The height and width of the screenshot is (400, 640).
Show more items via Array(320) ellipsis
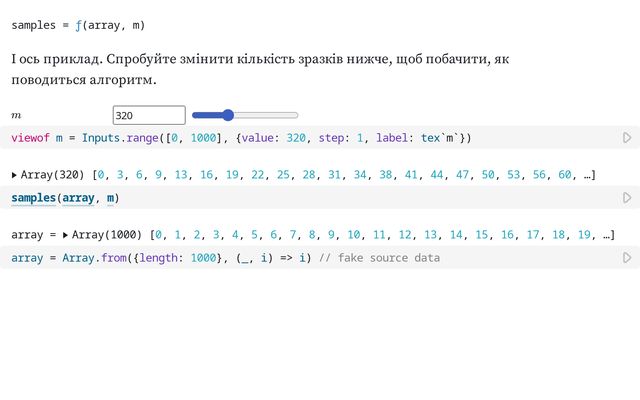point(589,175)
